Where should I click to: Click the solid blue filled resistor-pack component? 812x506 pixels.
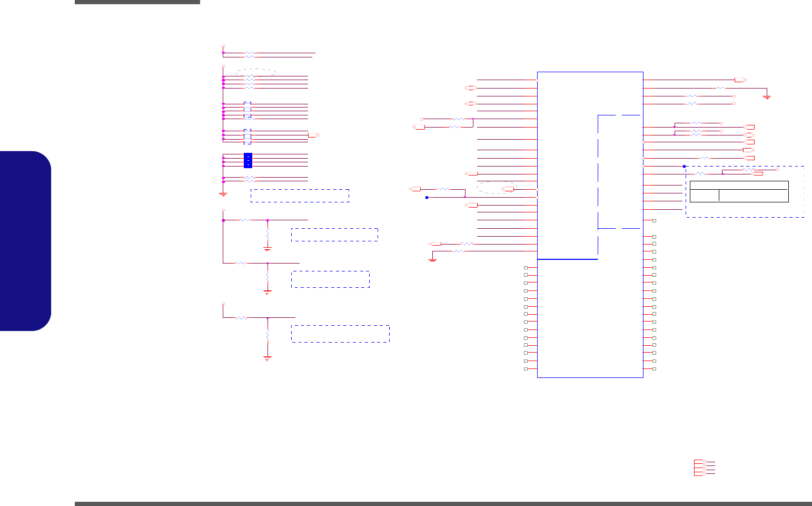pos(248,160)
